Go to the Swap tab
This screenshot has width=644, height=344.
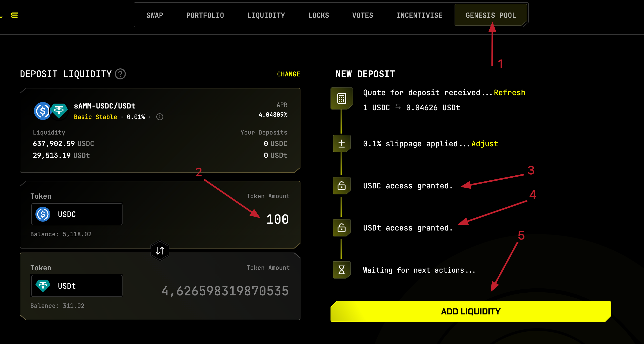click(x=155, y=15)
